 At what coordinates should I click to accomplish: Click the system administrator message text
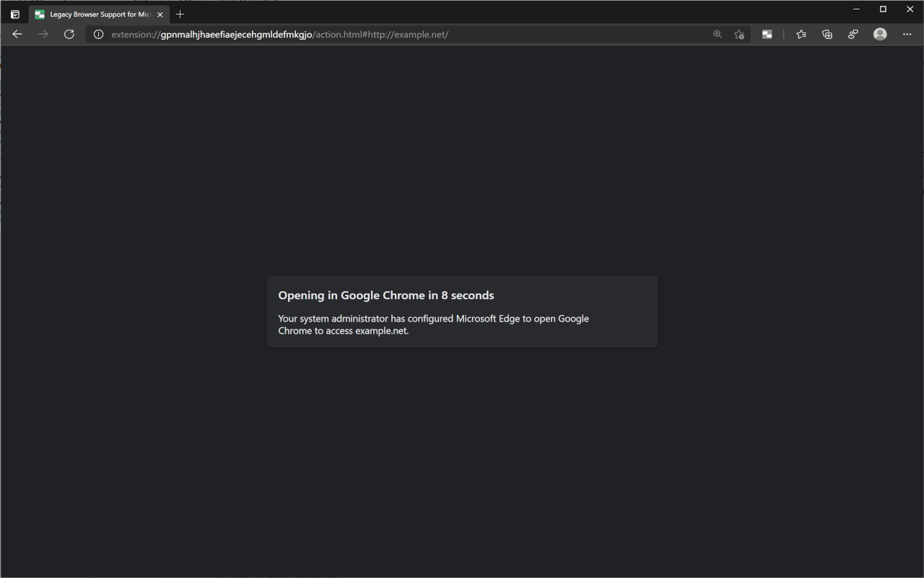433,324
